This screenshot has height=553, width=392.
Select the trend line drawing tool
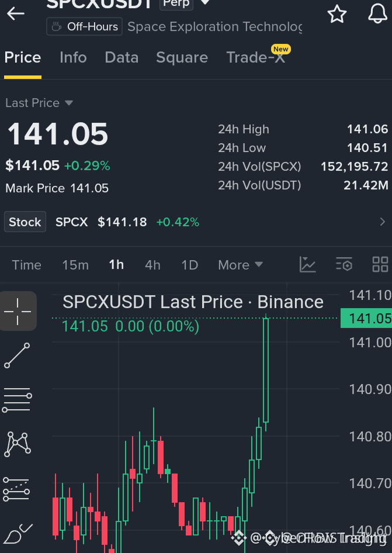tap(18, 355)
